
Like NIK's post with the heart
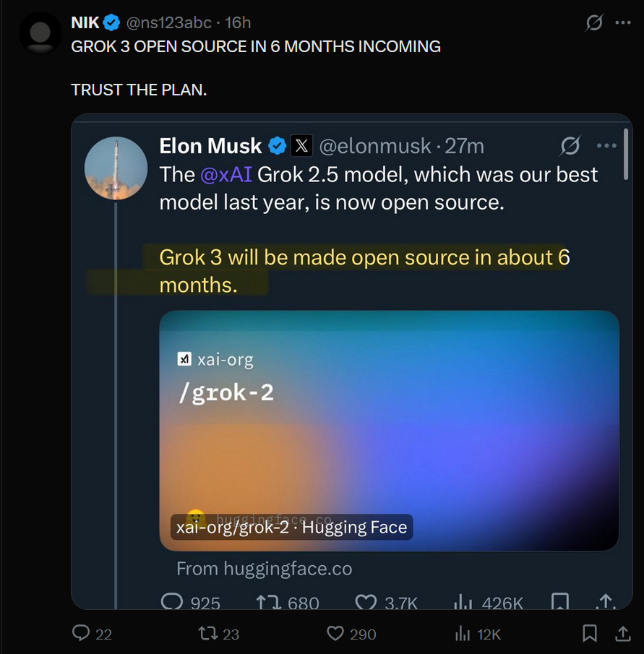click(x=335, y=634)
